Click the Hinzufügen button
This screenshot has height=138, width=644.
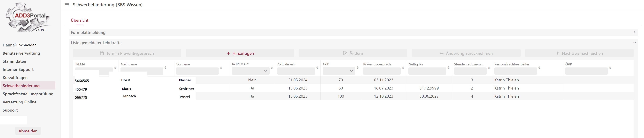[x=240, y=53]
